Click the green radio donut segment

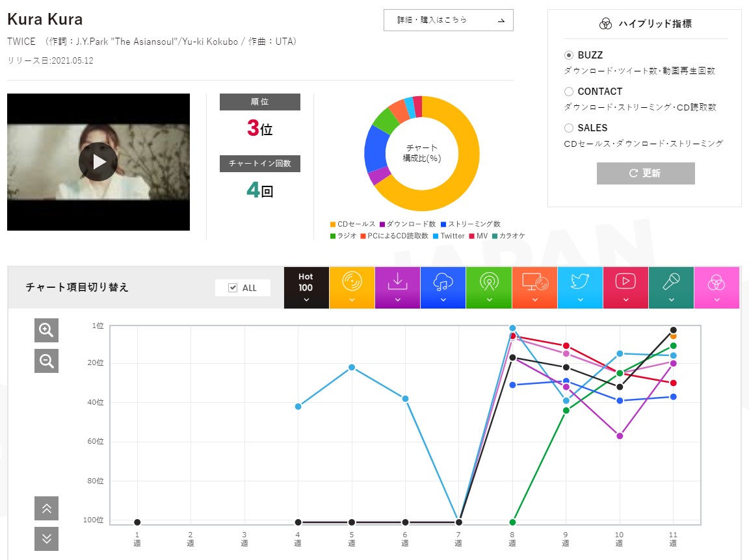[385, 120]
